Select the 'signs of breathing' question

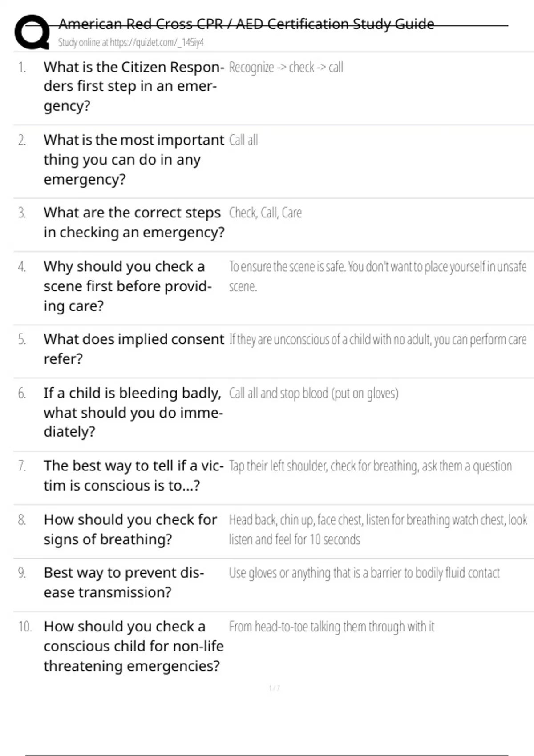pos(130,529)
